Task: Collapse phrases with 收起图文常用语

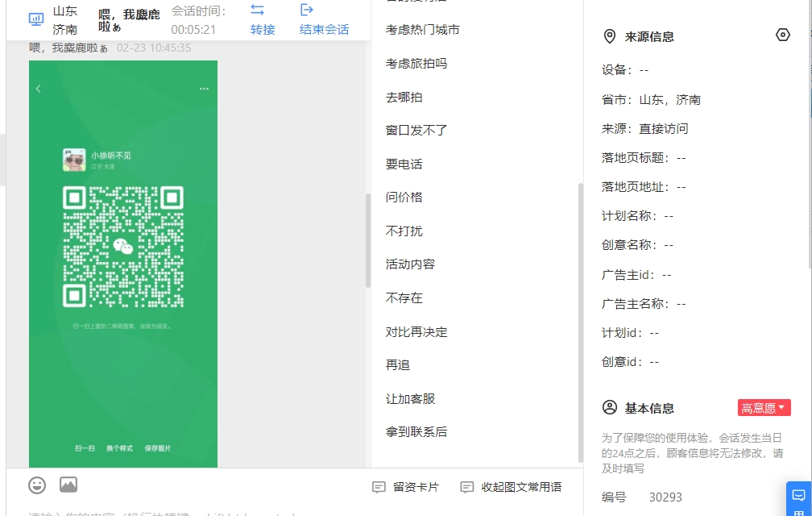Action: coord(511,487)
